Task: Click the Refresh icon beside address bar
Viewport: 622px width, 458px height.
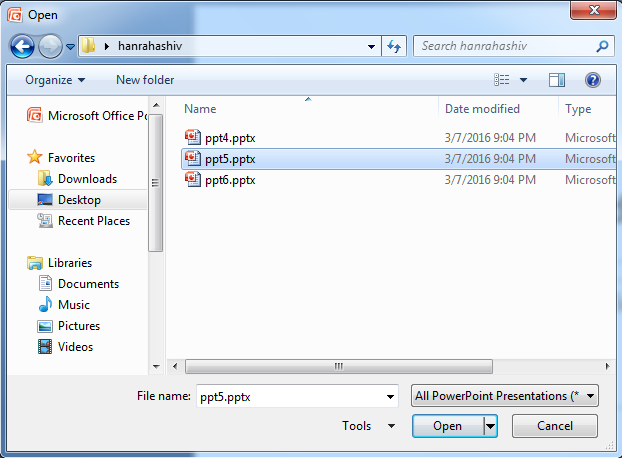Action: 394,46
